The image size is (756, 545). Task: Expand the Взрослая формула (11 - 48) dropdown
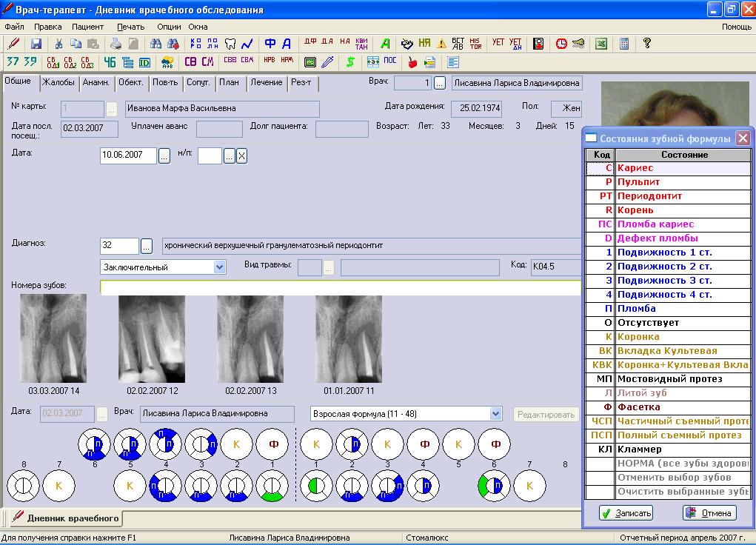495,414
